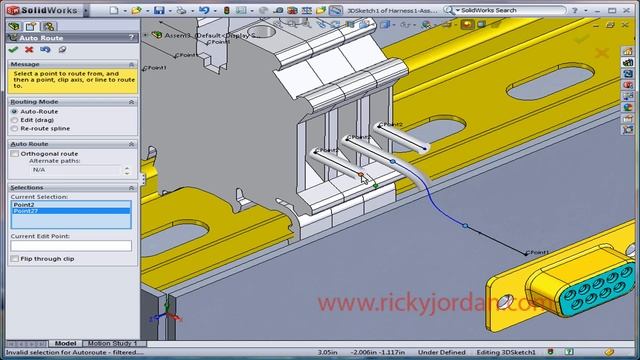Click the highlighted view settings icon
The width and height of the screenshot is (640, 360).
(467, 24)
